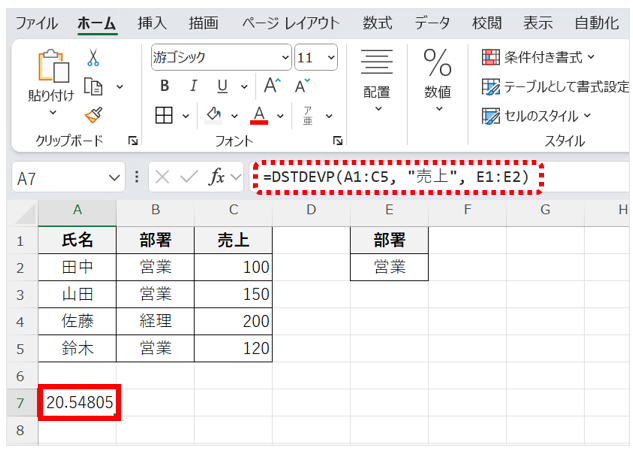Click the Insert Function fx icon
The width and height of the screenshot is (633, 451).
click(216, 177)
